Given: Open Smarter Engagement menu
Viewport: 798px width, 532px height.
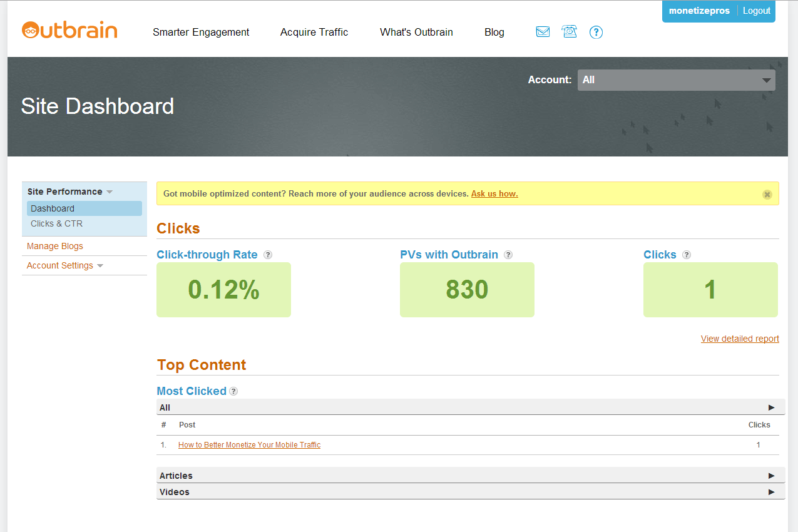Looking at the screenshot, I should 201,32.
